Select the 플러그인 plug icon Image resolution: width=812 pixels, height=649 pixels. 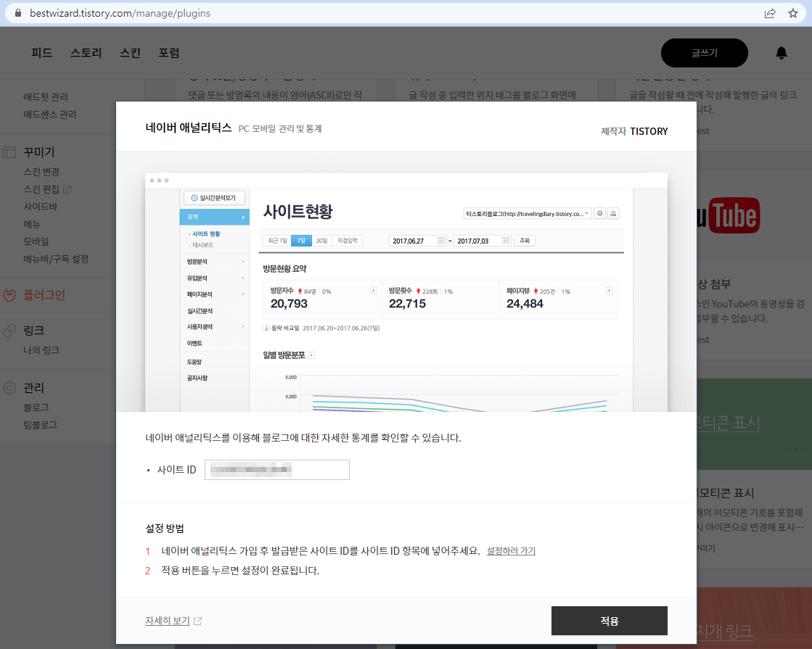coord(10,294)
